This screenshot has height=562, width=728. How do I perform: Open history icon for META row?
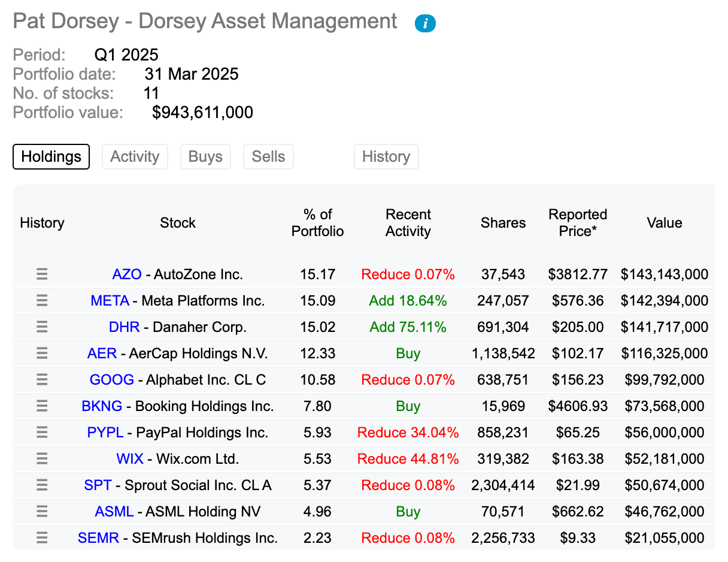(x=42, y=301)
